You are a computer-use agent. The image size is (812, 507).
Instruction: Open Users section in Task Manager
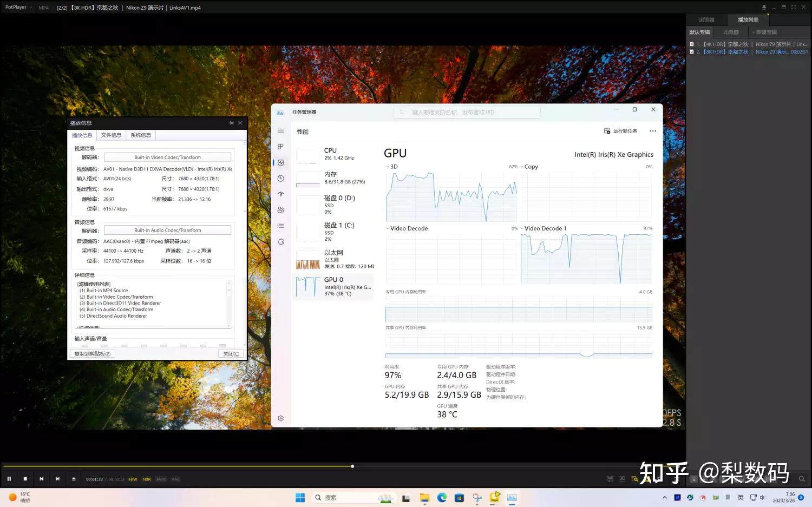pyautogui.click(x=280, y=209)
